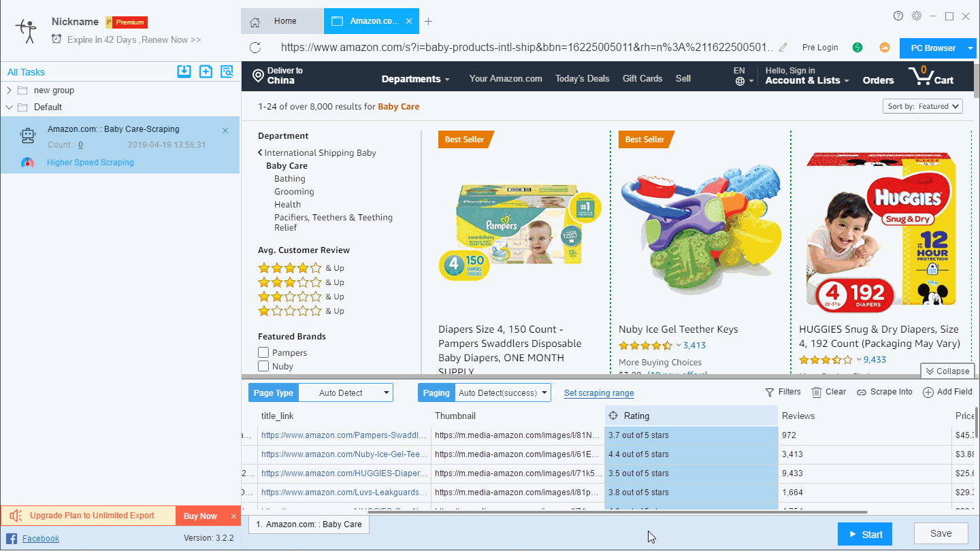Viewport: 980px width, 551px height.
Task: Open help with the question mark icon
Action: coord(898,16)
